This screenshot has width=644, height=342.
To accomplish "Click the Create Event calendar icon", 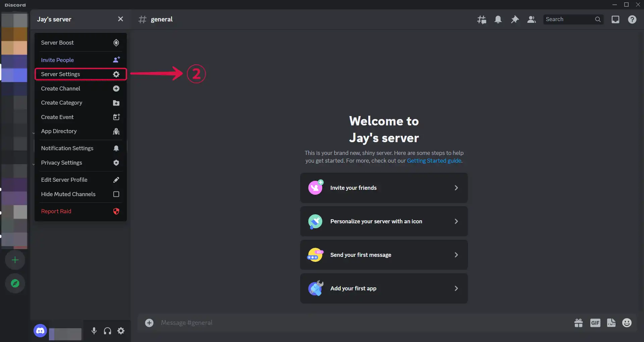I will 116,117.
